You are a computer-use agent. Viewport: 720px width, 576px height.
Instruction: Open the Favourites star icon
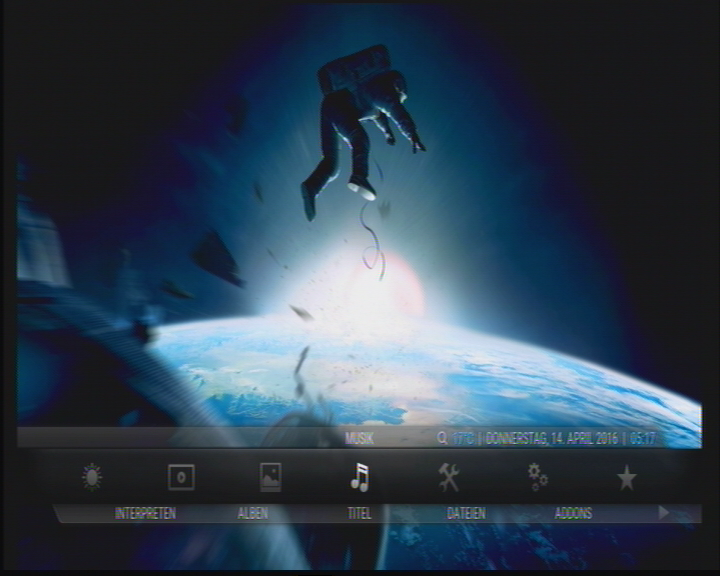(627, 478)
